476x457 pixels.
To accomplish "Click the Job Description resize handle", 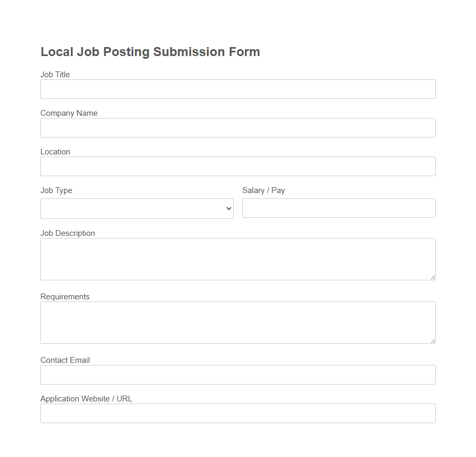I will 433,277.
